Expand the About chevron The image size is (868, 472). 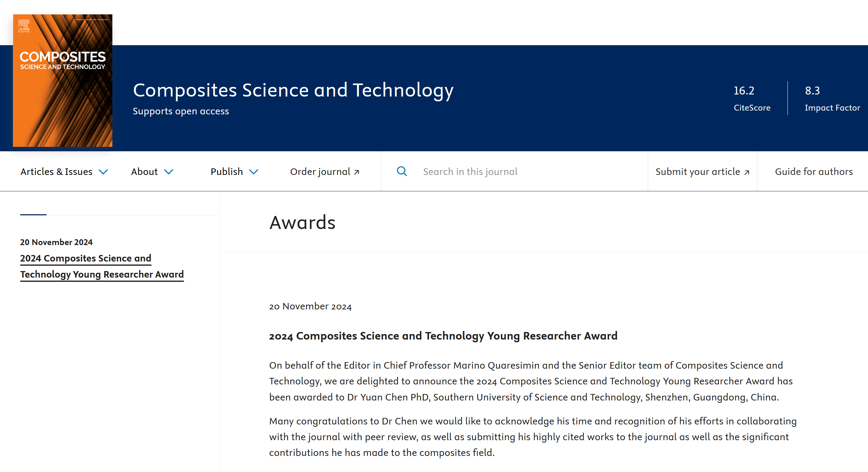(x=169, y=172)
